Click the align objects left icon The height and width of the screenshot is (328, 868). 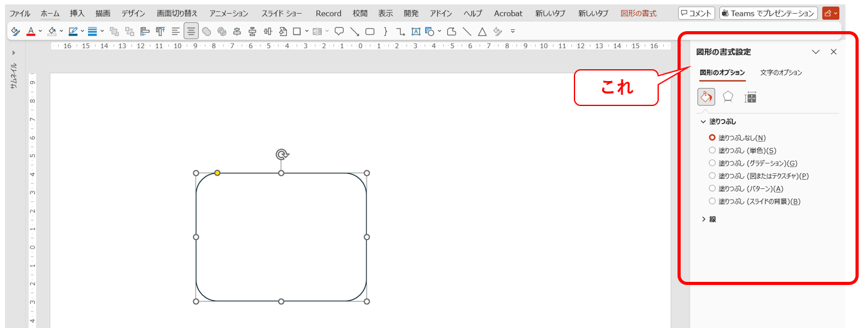point(145,31)
